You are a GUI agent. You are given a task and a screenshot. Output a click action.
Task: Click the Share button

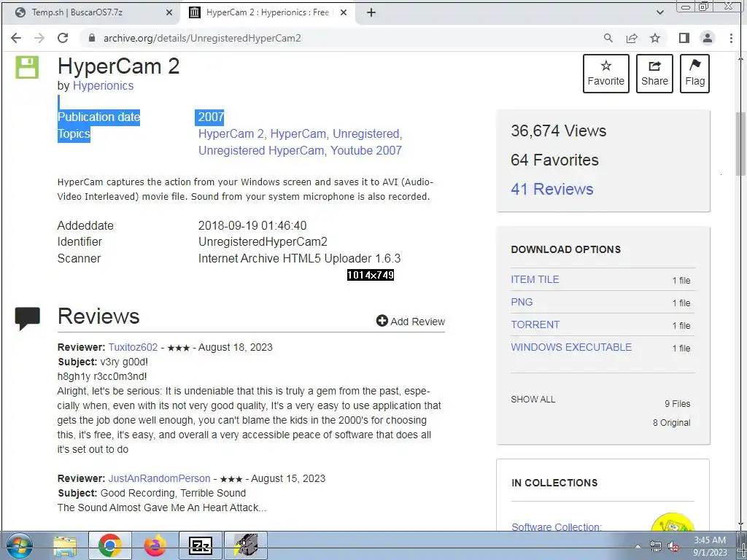654,74
